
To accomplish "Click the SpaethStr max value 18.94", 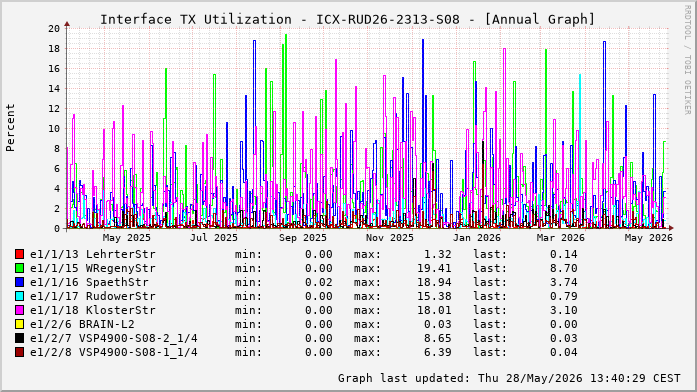I will 434,282.
